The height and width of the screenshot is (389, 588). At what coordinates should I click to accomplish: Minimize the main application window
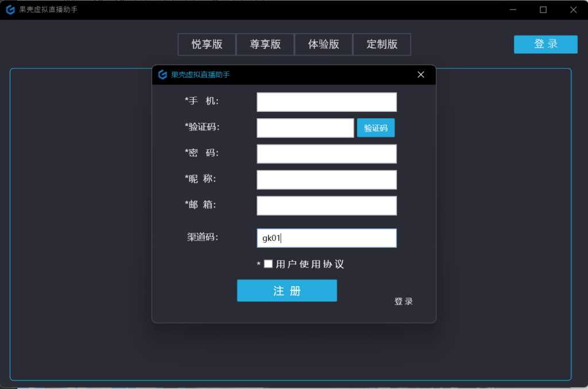[513, 10]
